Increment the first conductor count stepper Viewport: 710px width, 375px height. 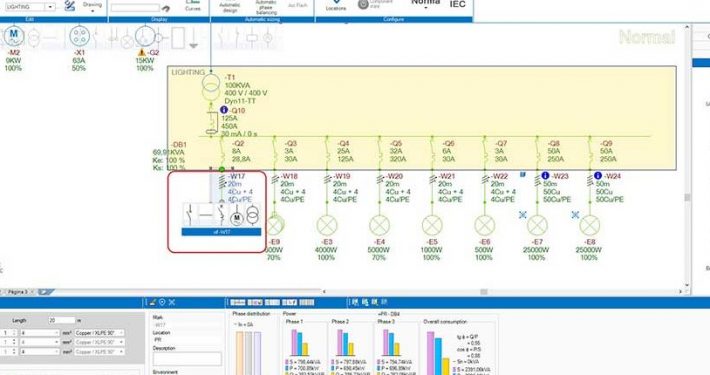click(x=14, y=331)
